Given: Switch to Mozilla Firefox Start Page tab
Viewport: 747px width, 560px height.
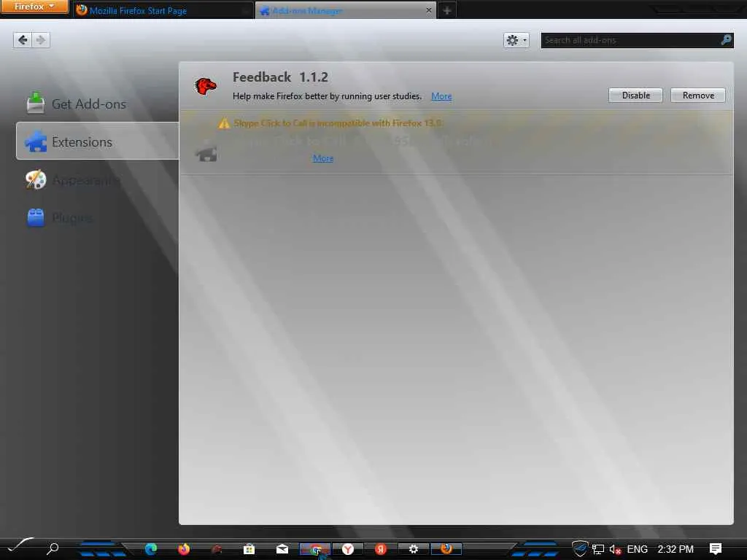Looking at the screenshot, I should coord(163,10).
